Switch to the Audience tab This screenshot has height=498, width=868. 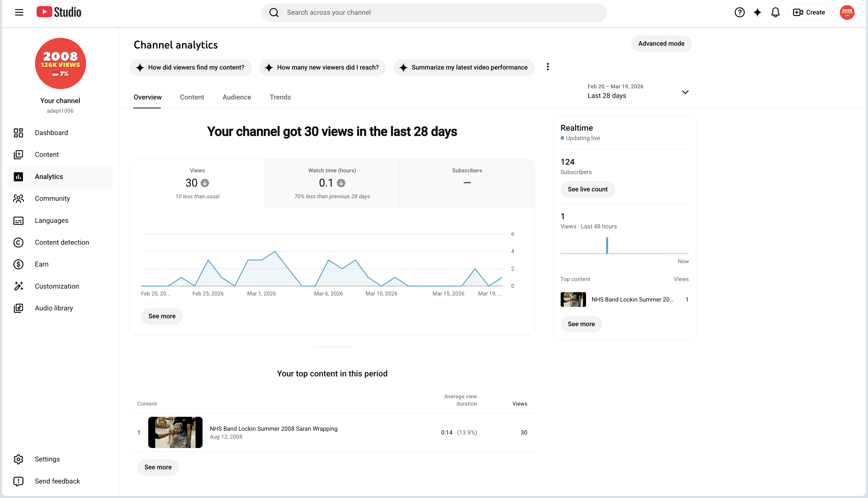[x=237, y=97]
